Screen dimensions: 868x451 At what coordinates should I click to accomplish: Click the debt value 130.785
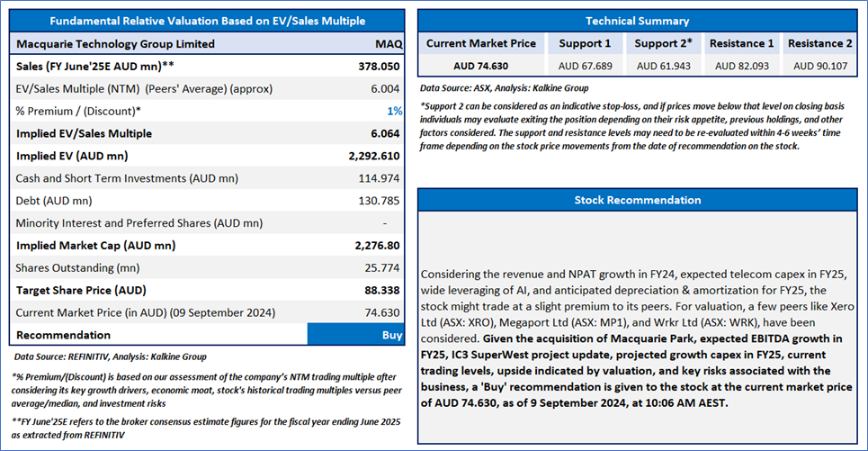(x=379, y=201)
